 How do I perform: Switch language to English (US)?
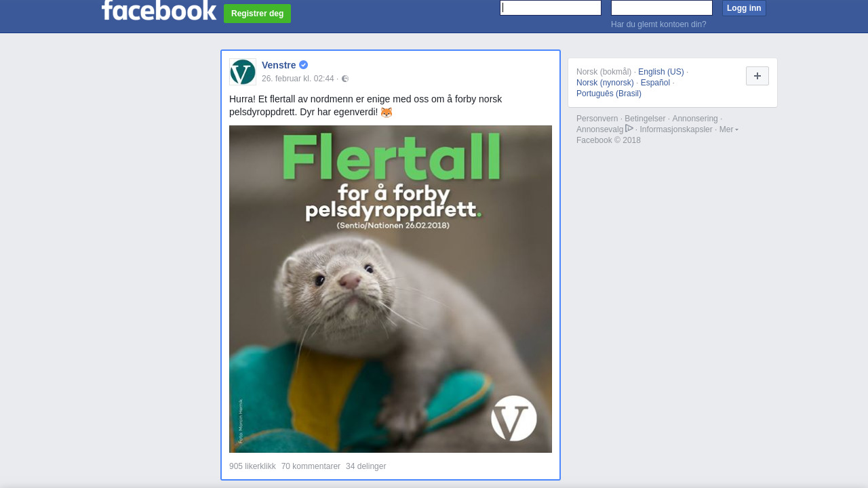[661, 72]
